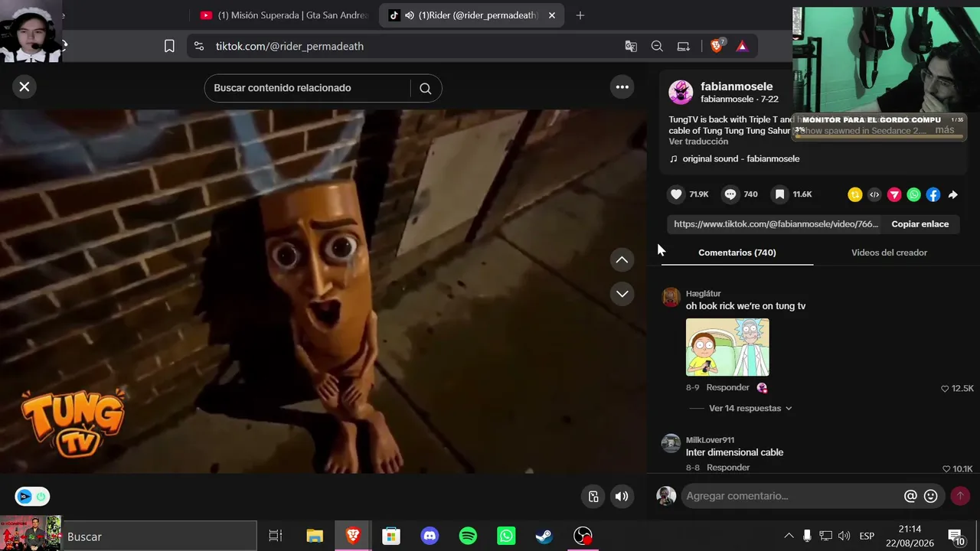
Task: Open MilkLover911's commenter profile name
Action: (x=710, y=440)
